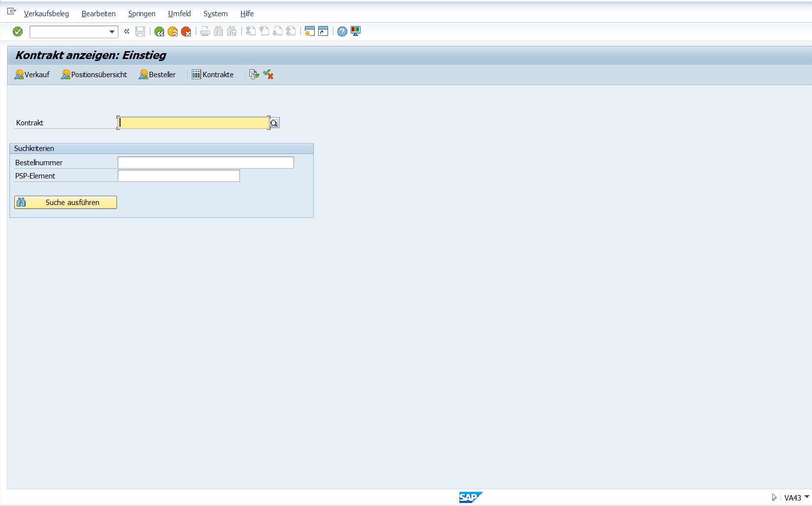The height and width of the screenshot is (506, 812).
Task: Click the Kontrakte button
Action: click(x=213, y=75)
